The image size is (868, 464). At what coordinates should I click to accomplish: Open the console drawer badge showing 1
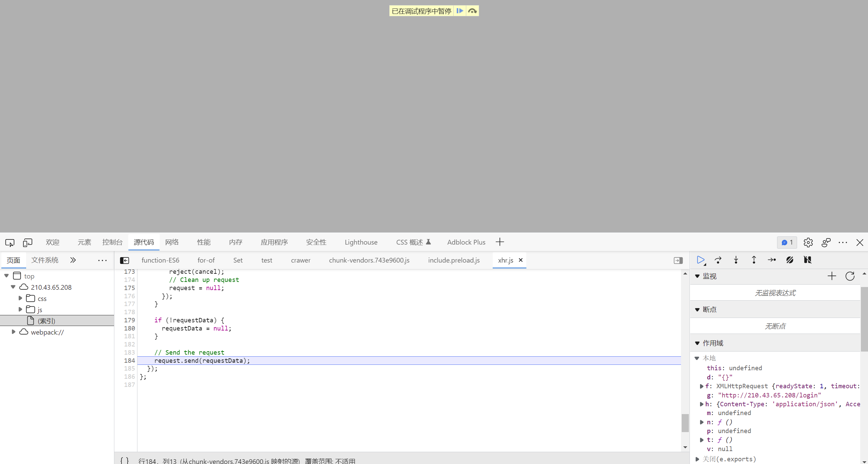(x=787, y=242)
